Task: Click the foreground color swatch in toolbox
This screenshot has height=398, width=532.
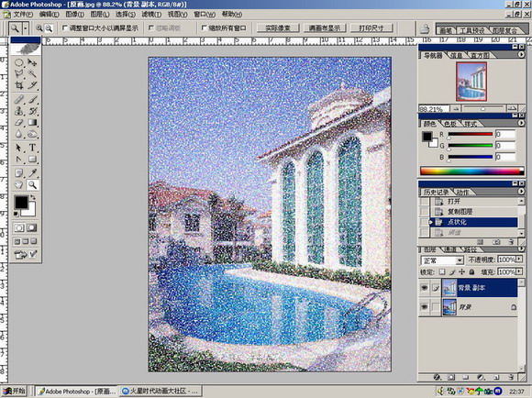Action: coord(21,203)
